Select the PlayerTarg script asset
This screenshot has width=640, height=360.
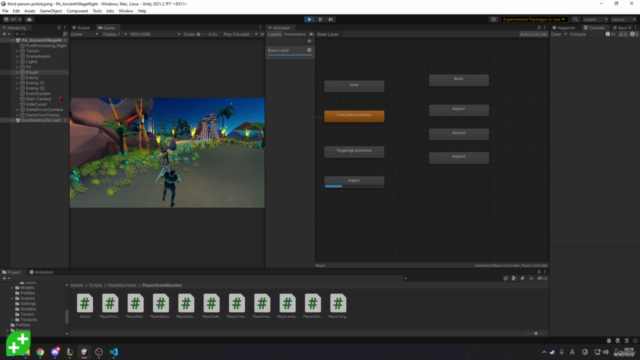click(338, 306)
